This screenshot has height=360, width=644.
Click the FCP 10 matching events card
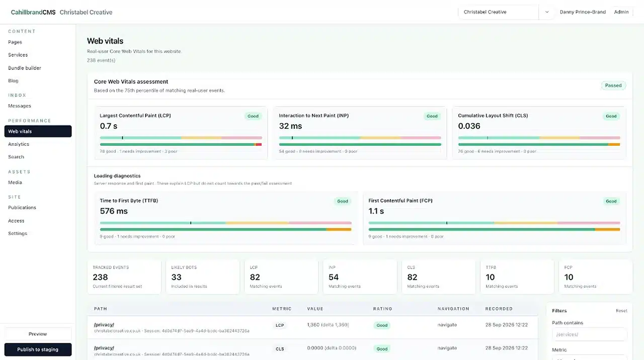[x=595, y=277]
